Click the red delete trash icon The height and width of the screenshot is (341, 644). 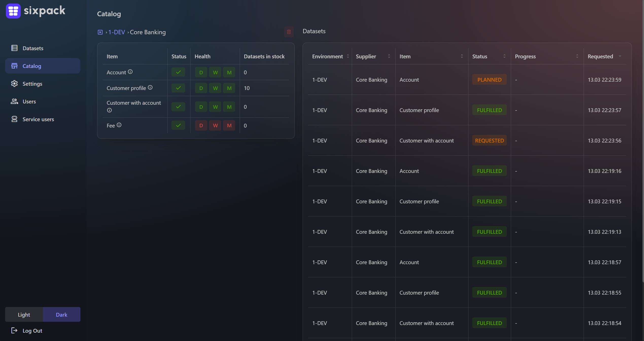click(289, 32)
